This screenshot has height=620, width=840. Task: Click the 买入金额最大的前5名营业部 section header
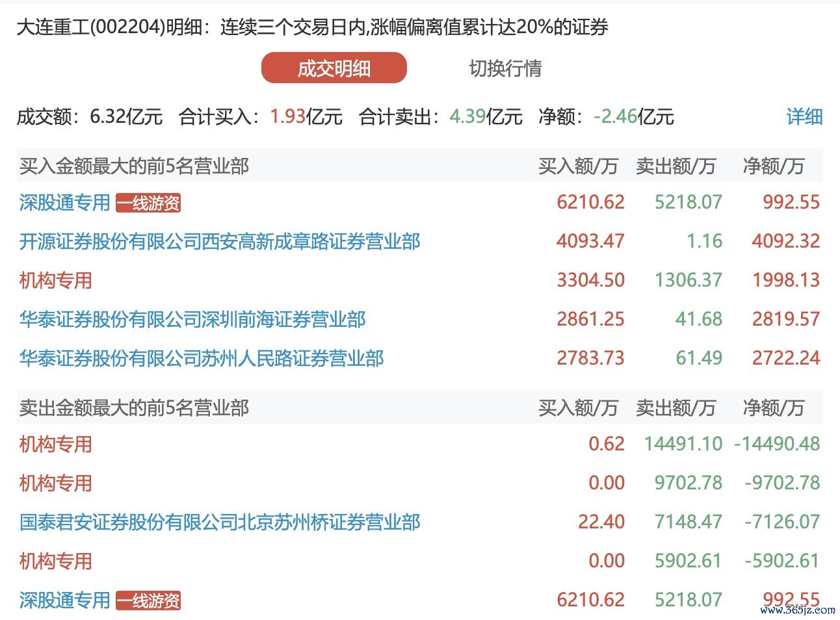134,166
